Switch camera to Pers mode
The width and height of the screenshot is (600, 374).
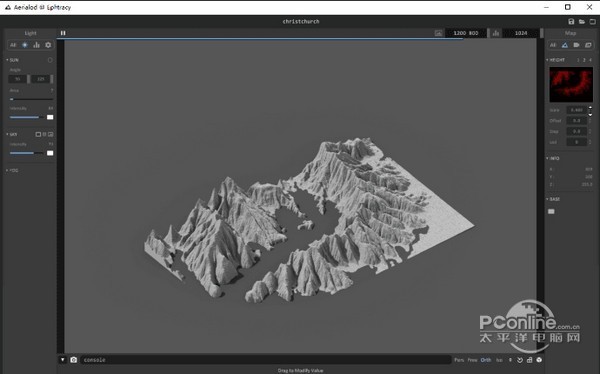pos(459,360)
